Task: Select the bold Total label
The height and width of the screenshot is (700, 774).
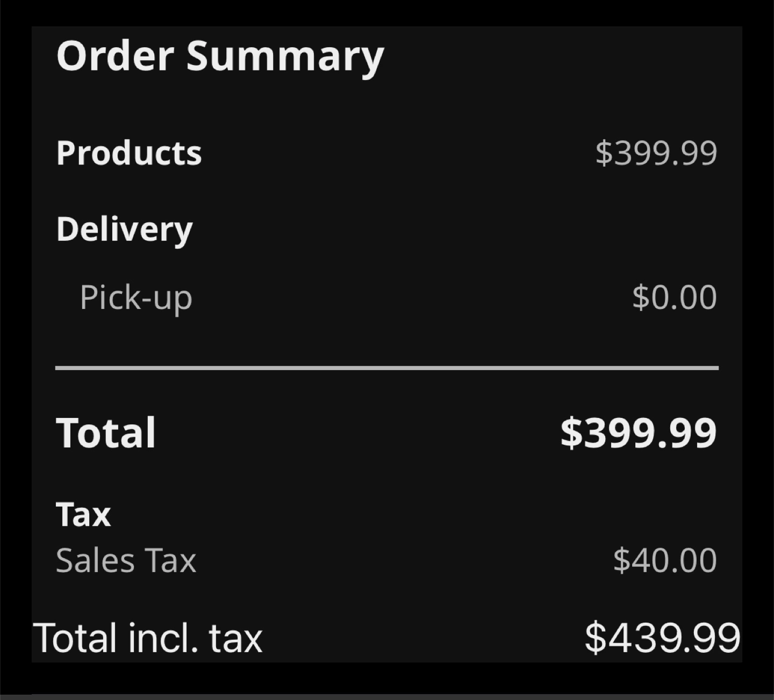Action: [106, 433]
